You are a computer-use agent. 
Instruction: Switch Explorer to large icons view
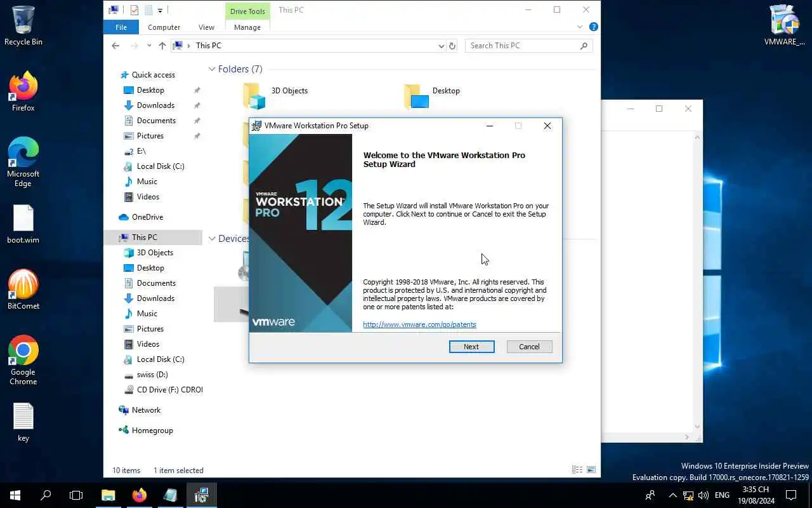click(x=591, y=470)
